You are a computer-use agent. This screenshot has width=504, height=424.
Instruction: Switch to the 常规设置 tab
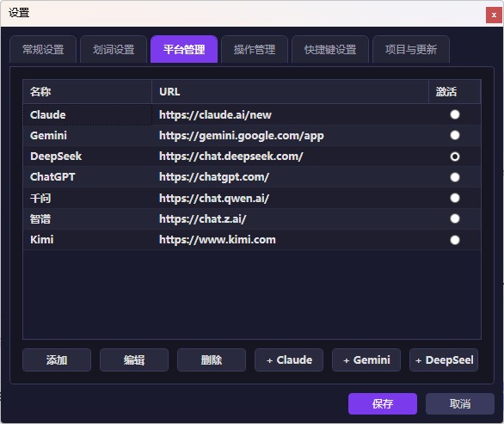click(43, 49)
